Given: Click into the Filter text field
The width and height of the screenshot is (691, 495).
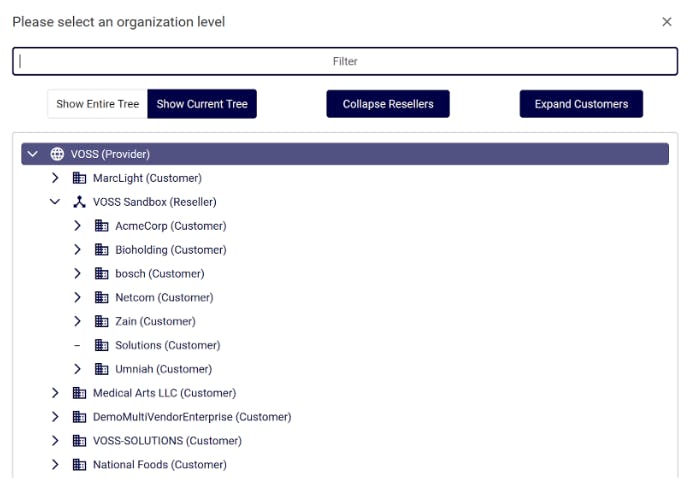Looking at the screenshot, I should tap(345, 61).
